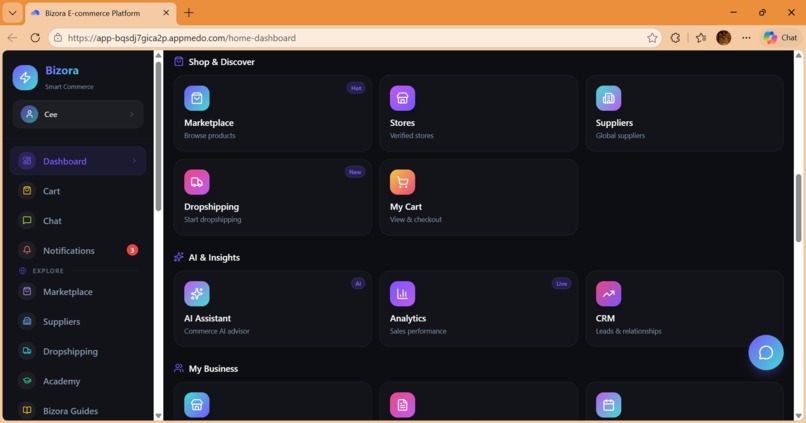The image size is (806, 423).
Task: Select Cart in the sidebar
Action: coord(78,191)
